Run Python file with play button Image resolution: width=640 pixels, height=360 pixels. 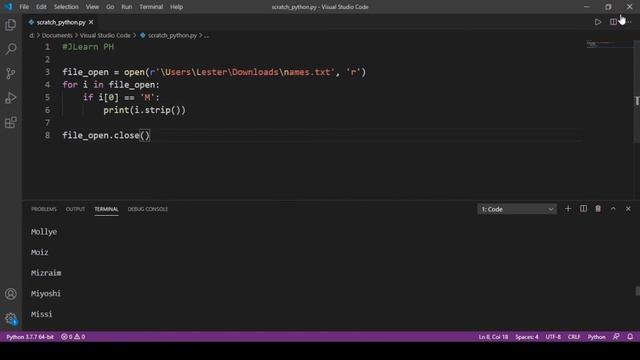(x=598, y=22)
